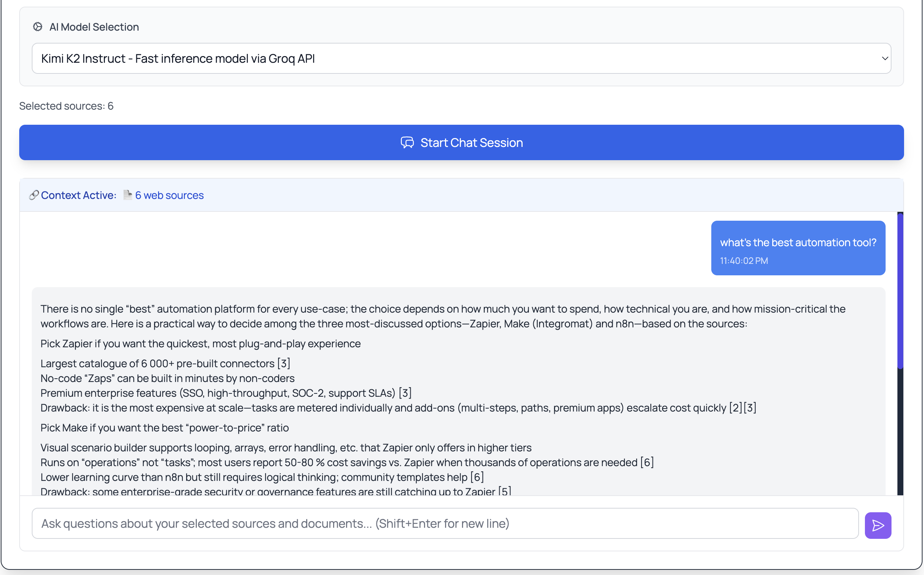This screenshot has height=575, width=924.
Task: Click the Context Active label
Action: [78, 195]
